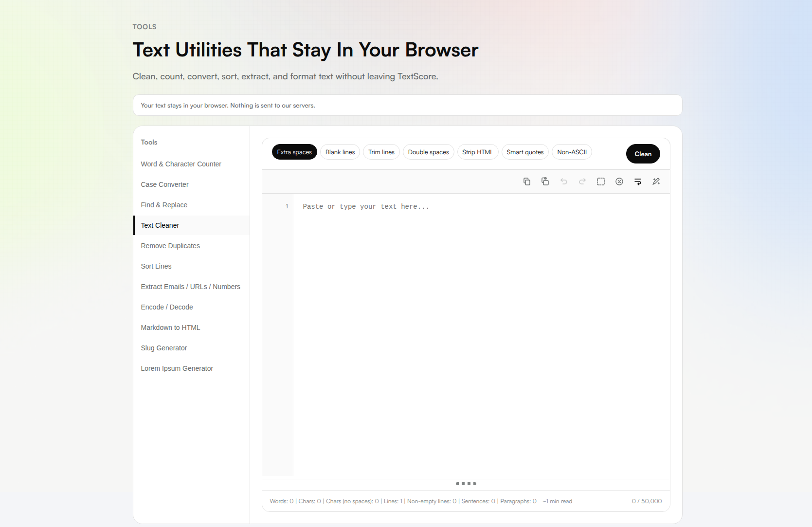Select the Text Cleaner sidebar item
Image resolution: width=812 pixels, height=527 pixels.
click(191, 225)
